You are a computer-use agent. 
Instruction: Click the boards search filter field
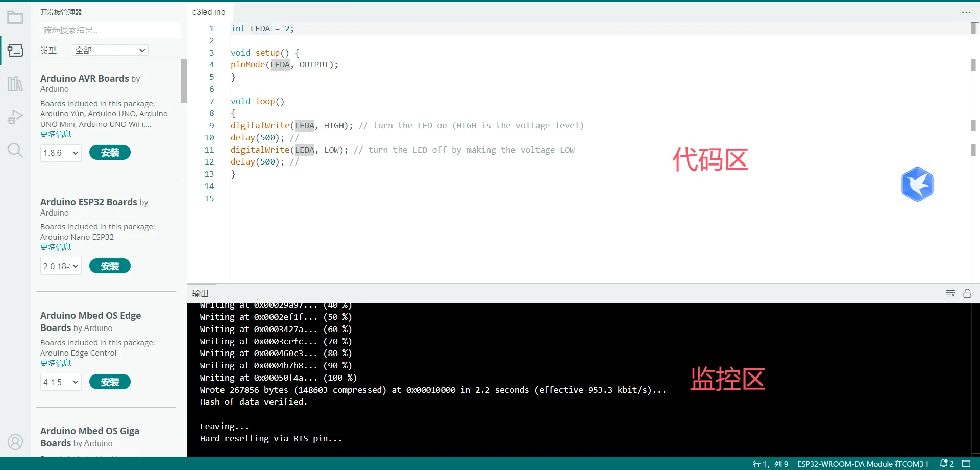tap(110, 30)
